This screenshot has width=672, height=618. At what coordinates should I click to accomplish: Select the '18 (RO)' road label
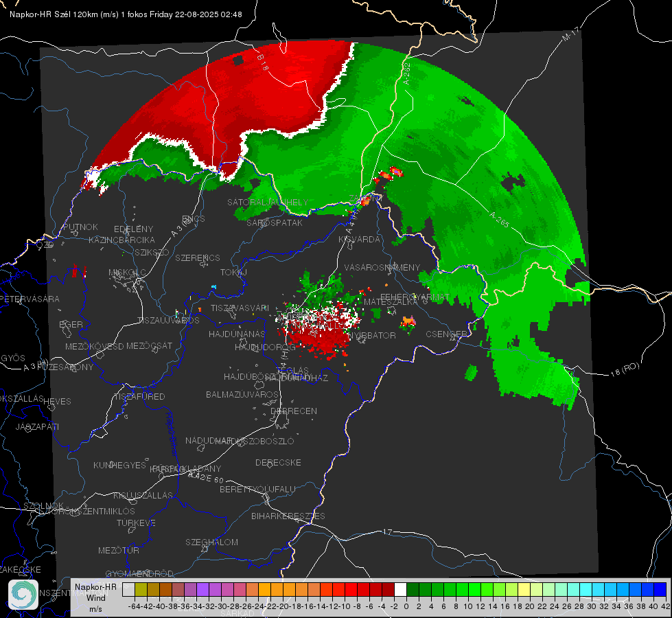point(625,369)
